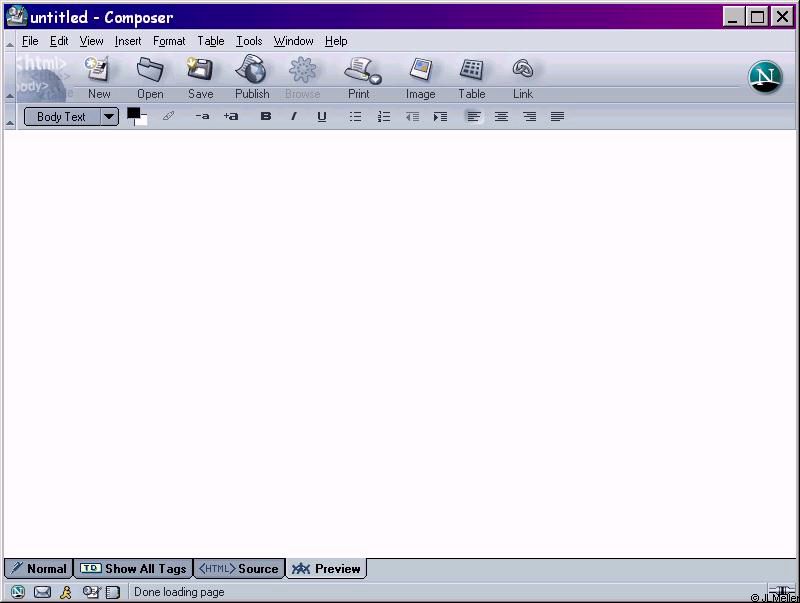Center align text
The image size is (800, 603).
(501, 117)
